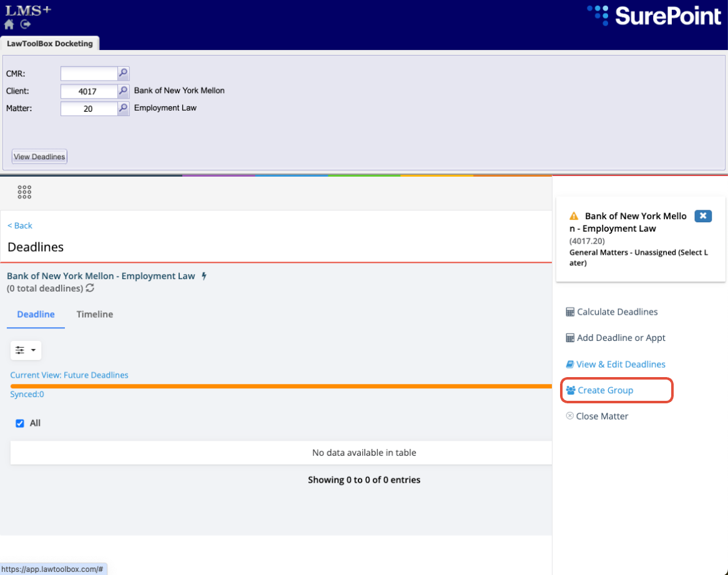Click the CMR input field

pos(89,73)
